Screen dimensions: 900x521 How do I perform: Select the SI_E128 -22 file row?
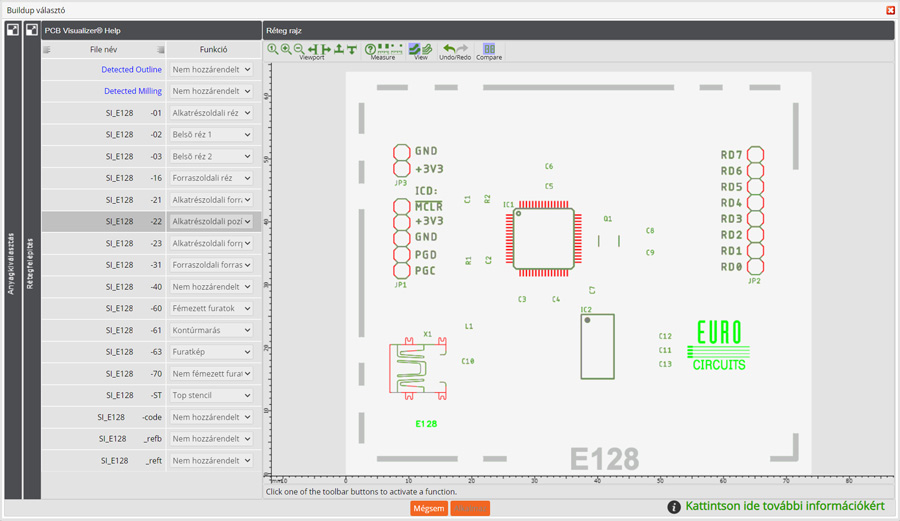point(120,222)
